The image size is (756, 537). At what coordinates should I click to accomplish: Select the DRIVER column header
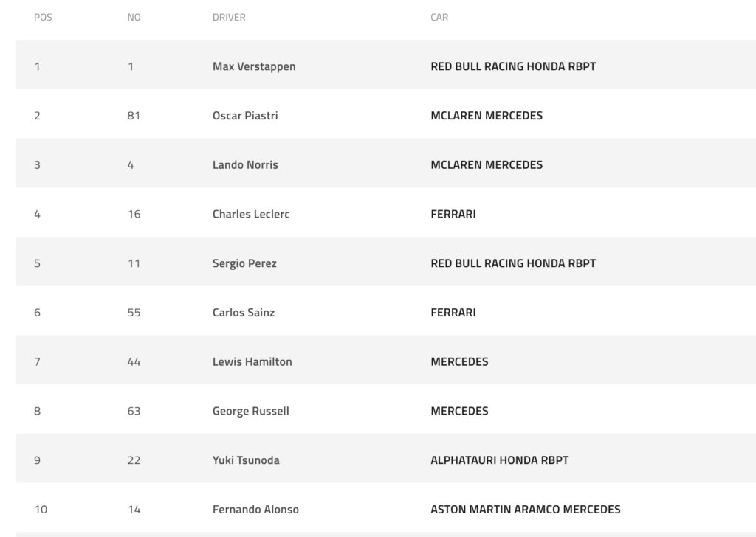click(229, 18)
